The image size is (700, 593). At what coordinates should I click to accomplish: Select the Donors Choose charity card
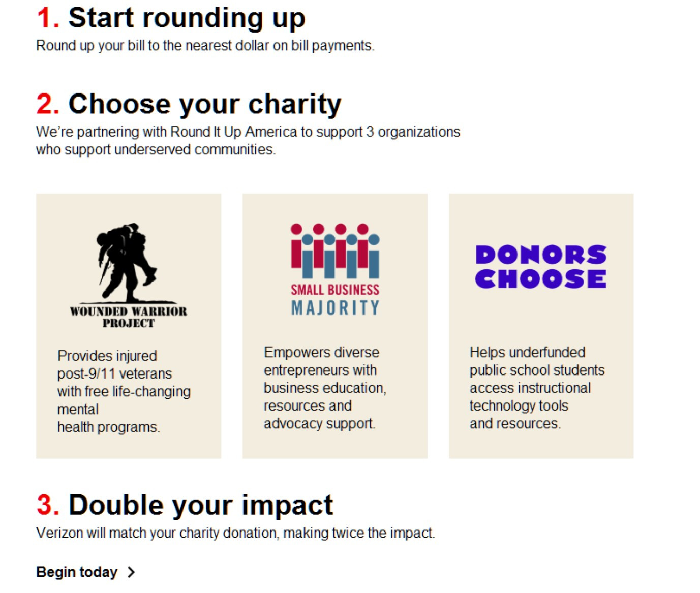point(541,326)
